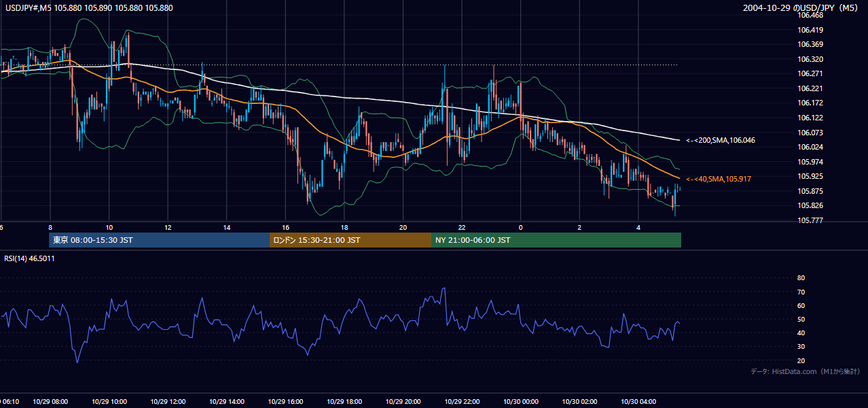This screenshot has width=868, height=408.
Task: Click the 10/30 02:00 date label
Action: (x=579, y=401)
